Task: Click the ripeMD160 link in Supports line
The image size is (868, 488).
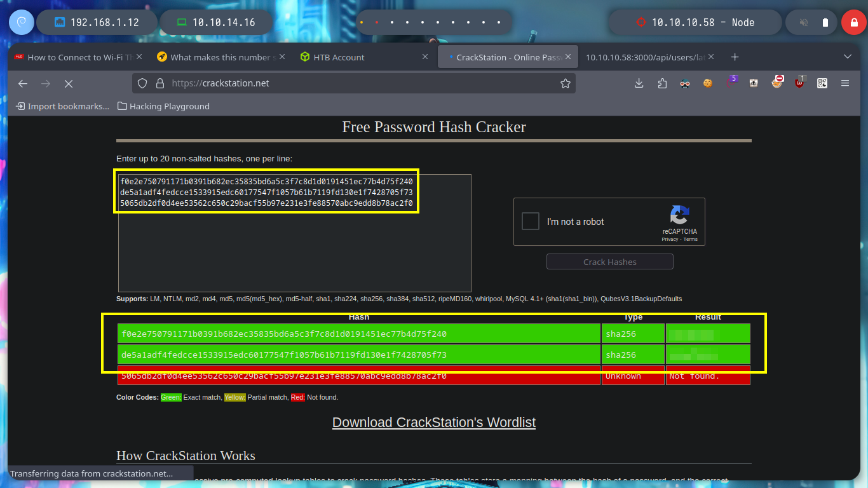Action: (x=456, y=299)
